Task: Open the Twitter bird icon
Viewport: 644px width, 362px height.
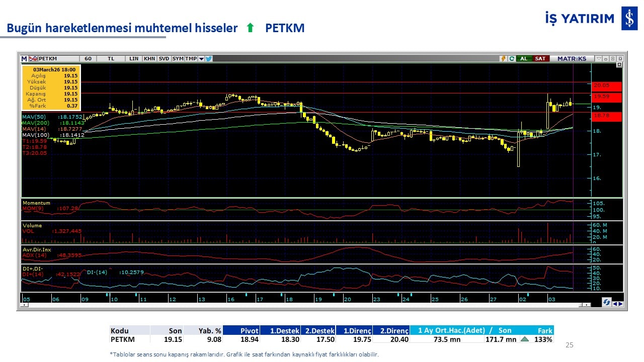Action: [x=209, y=58]
